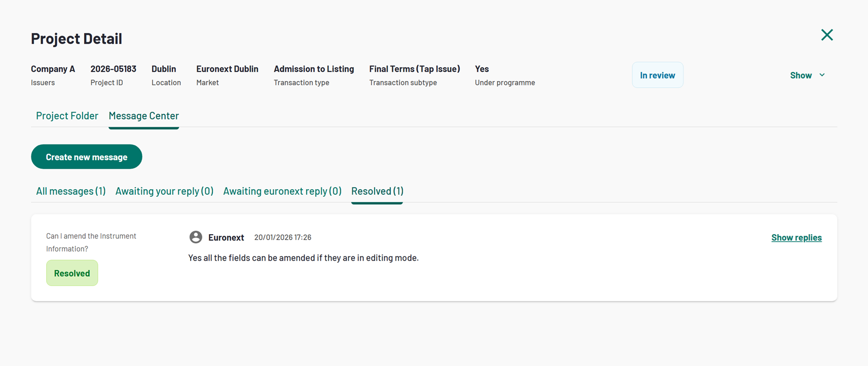
Task: Click the Euronext user avatar icon
Action: tap(196, 237)
